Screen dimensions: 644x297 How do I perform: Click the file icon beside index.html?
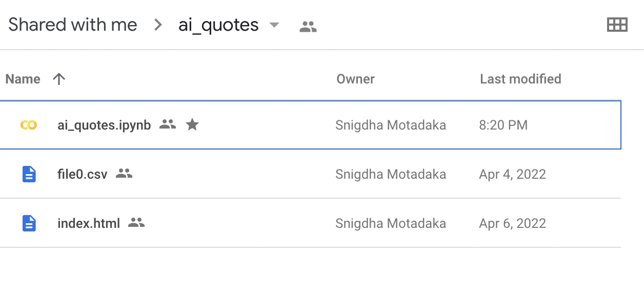(29, 223)
